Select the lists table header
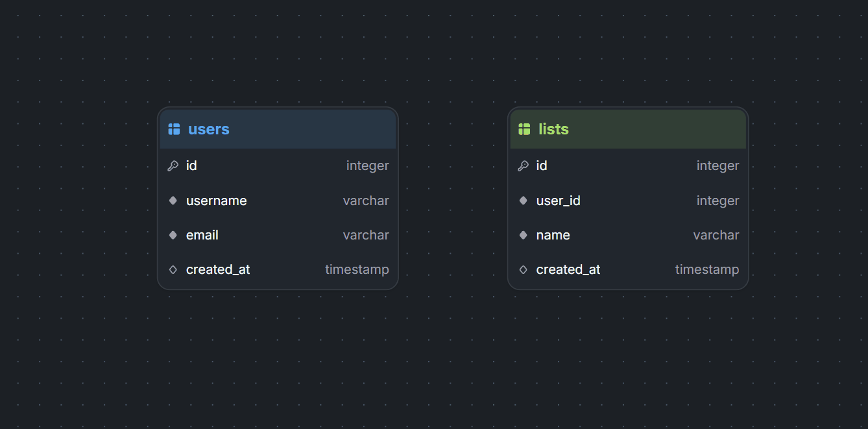 (x=628, y=129)
